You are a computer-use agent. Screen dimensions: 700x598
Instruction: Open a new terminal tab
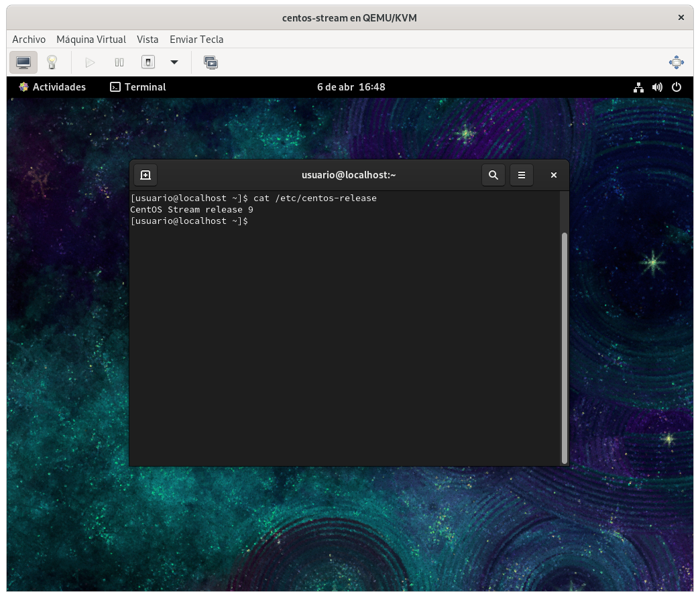(x=145, y=175)
